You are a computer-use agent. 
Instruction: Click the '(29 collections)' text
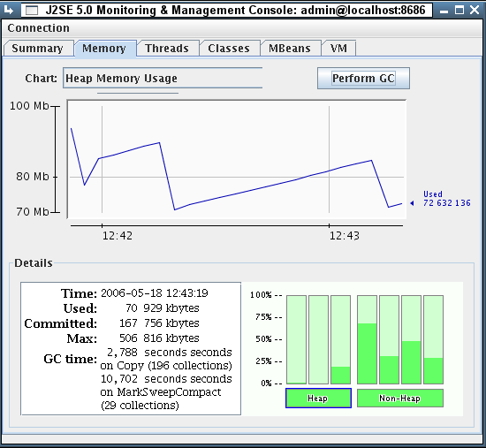point(140,406)
